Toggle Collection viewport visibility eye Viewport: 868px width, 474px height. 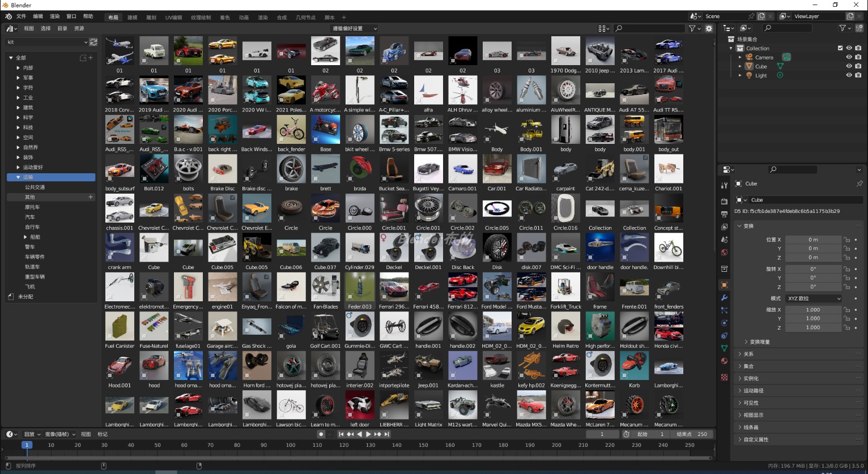849,48
